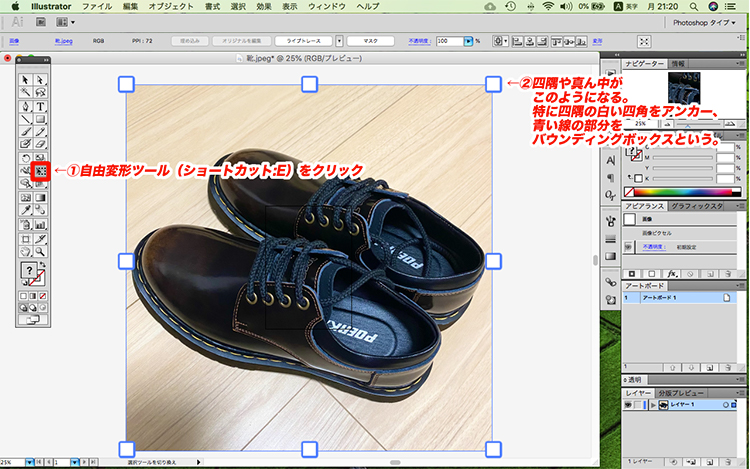Select the Selection arrow tool

[x=27, y=80]
